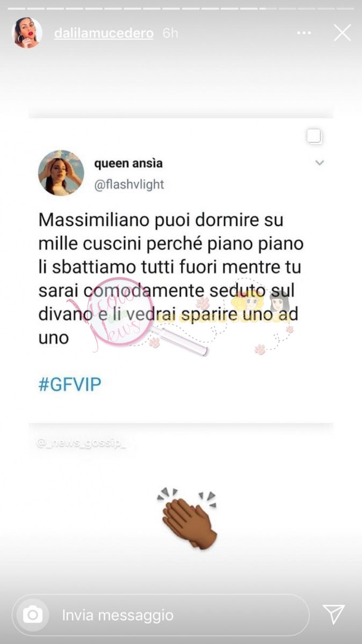Close the story with the X icon
The height and width of the screenshot is (644, 362).
click(x=342, y=33)
